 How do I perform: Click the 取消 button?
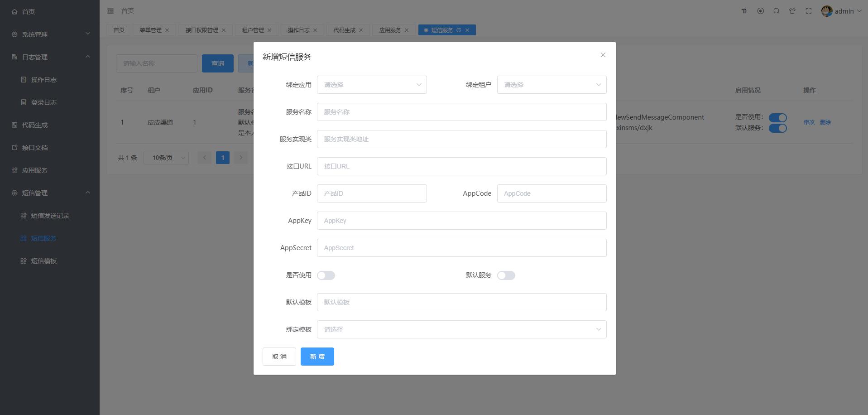(x=279, y=357)
